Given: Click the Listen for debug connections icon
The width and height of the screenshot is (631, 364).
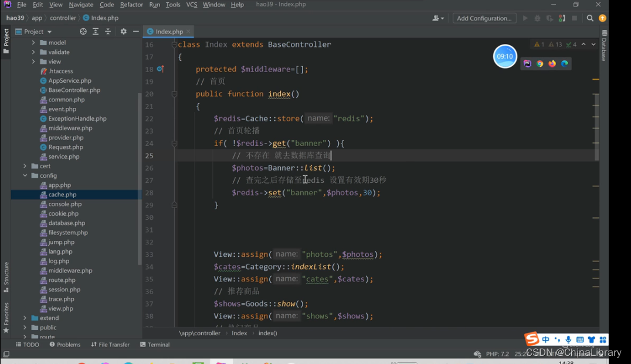Looking at the screenshot, I should [562, 18].
